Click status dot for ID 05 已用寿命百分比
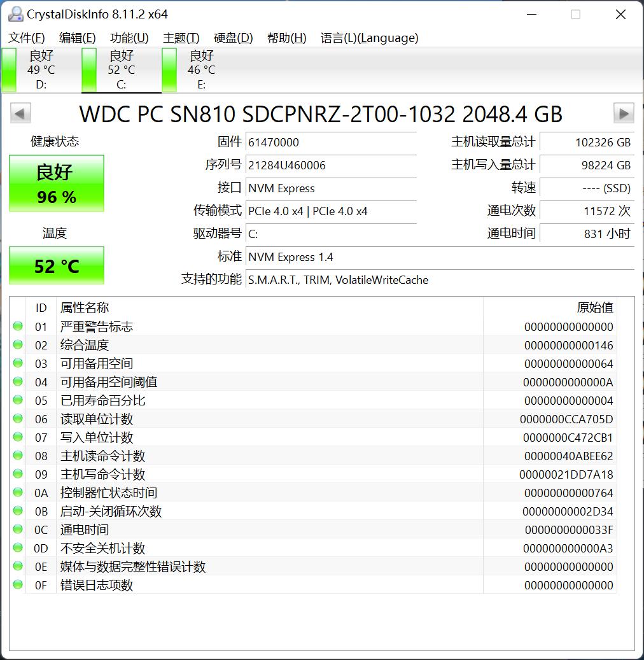This screenshot has width=644, height=660. [18, 400]
